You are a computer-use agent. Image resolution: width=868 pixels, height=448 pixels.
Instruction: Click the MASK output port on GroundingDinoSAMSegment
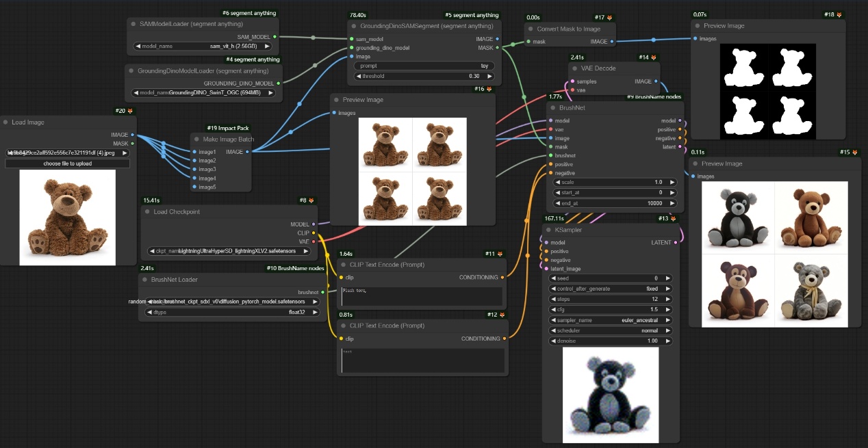(x=498, y=48)
